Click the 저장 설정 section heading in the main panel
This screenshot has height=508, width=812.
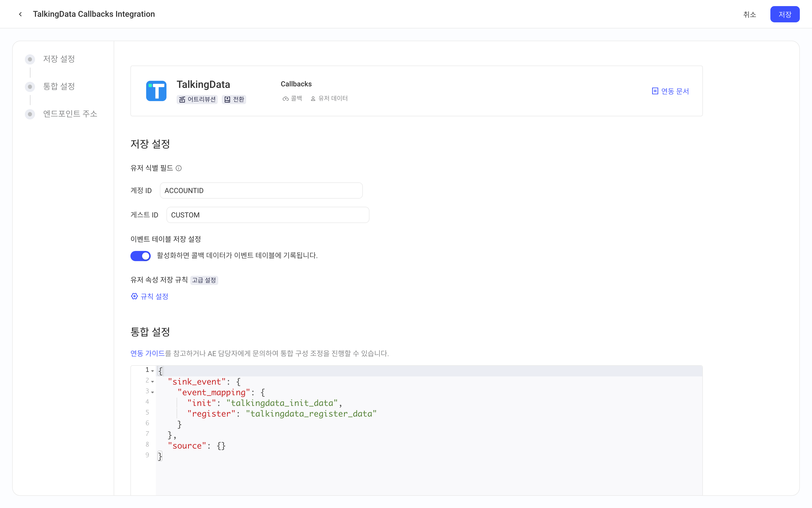[150, 144]
